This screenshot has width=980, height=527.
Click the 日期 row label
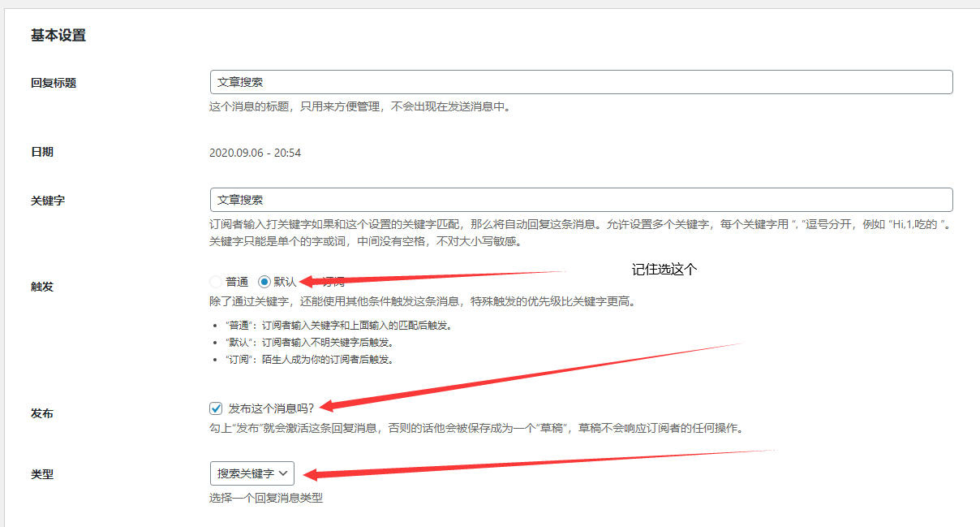(42, 152)
